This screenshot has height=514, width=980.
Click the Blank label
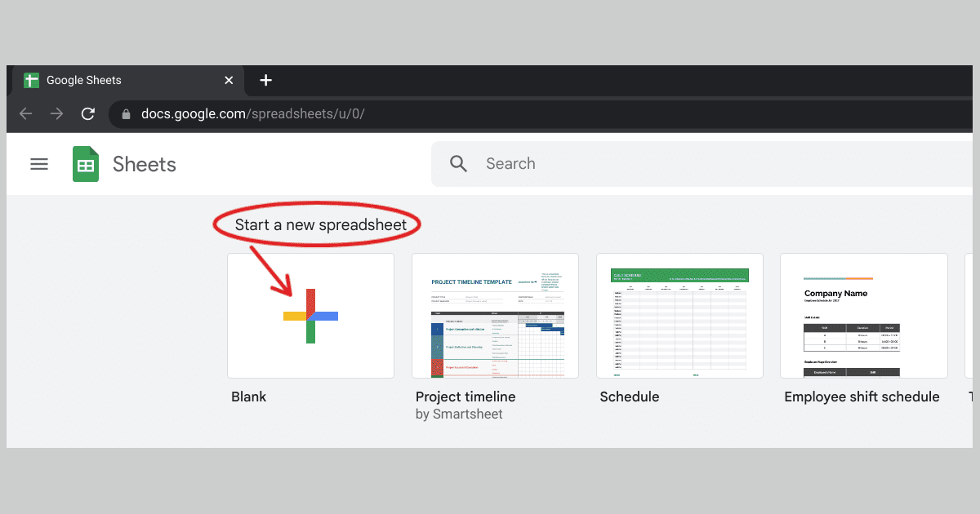click(249, 397)
